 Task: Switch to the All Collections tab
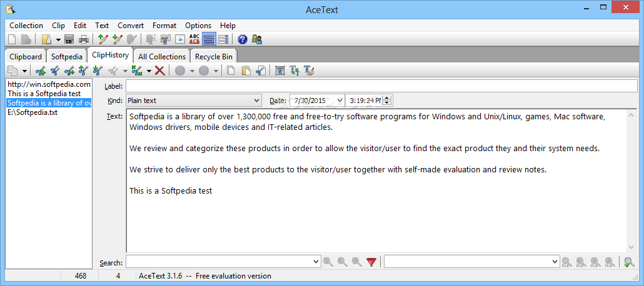pyautogui.click(x=162, y=57)
